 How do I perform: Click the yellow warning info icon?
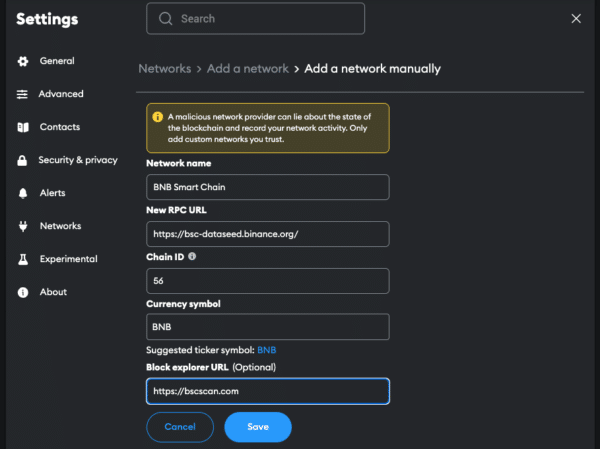(x=158, y=117)
